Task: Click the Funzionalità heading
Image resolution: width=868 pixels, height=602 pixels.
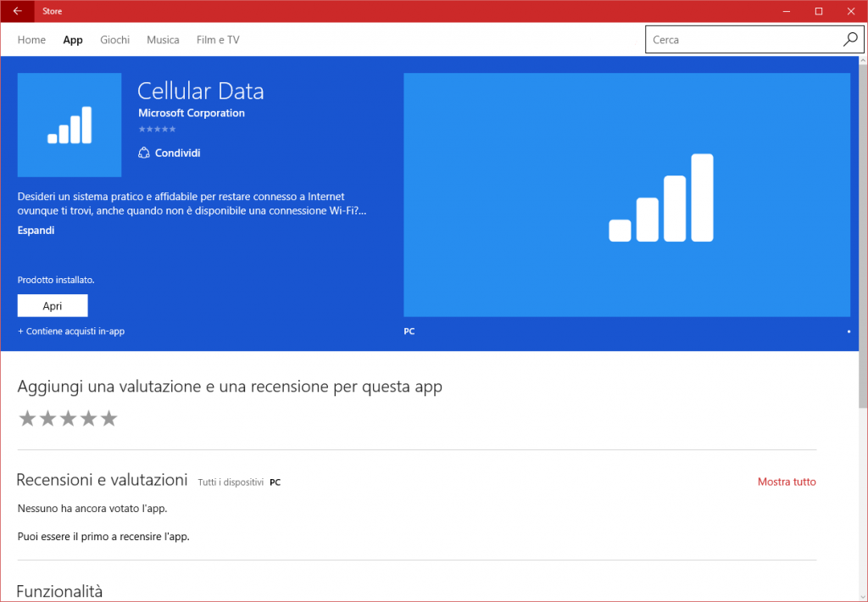Action: pyautogui.click(x=60, y=592)
